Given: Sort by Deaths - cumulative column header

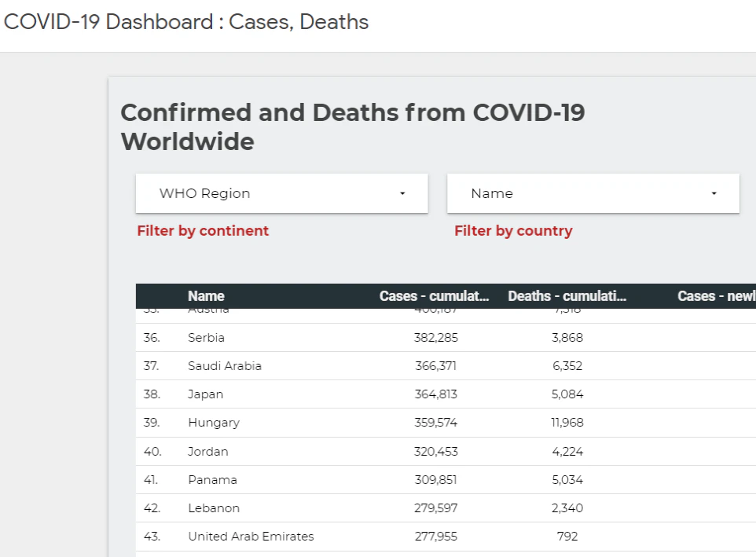Looking at the screenshot, I should pos(567,296).
